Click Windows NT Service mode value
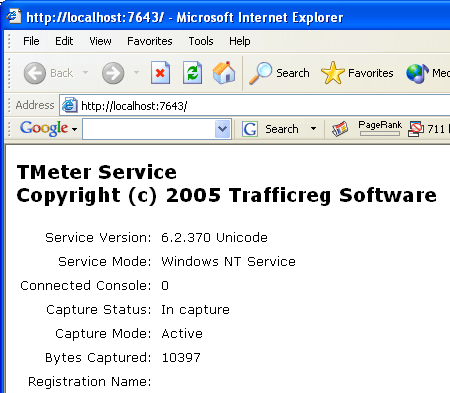This screenshot has height=393, width=450. click(x=228, y=262)
